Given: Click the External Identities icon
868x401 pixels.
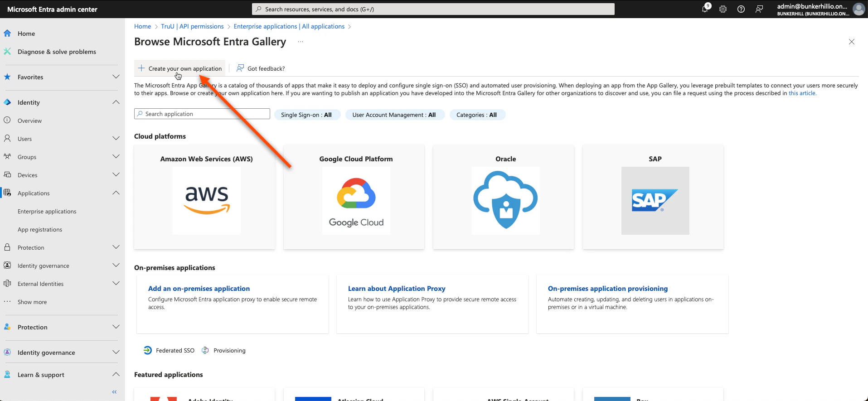Looking at the screenshot, I should click(7, 283).
